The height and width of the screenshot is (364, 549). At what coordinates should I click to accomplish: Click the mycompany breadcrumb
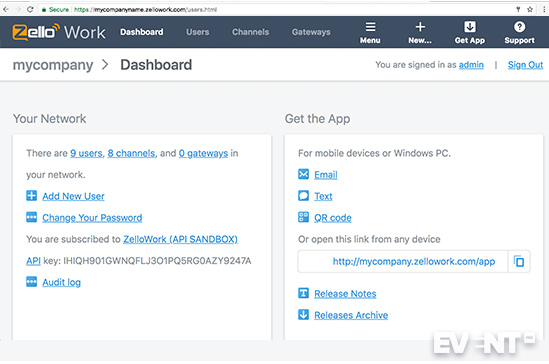[x=53, y=65]
